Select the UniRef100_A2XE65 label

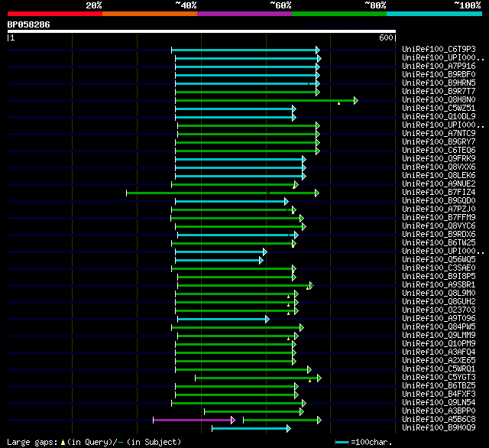pos(439,361)
